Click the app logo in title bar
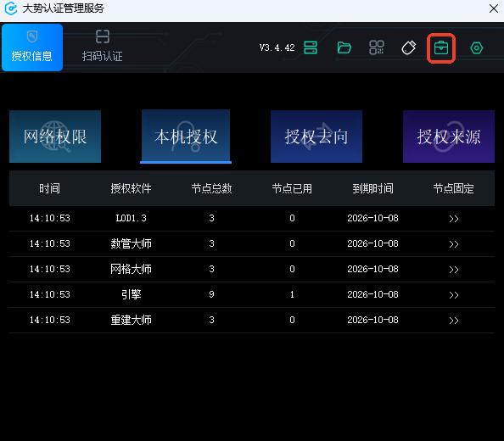504x441 pixels. pyautogui.click(x=11, y=8)
